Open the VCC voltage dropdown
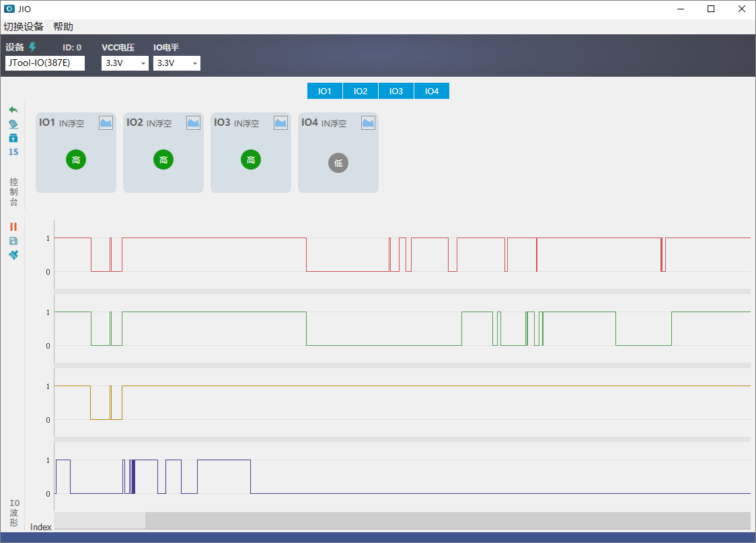The image size is (756, 543). 125,63
